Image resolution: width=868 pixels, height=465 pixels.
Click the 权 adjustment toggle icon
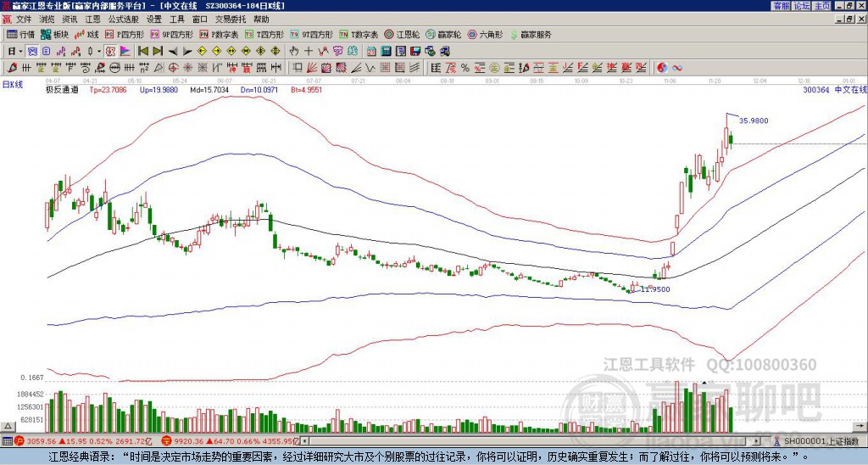110,52
